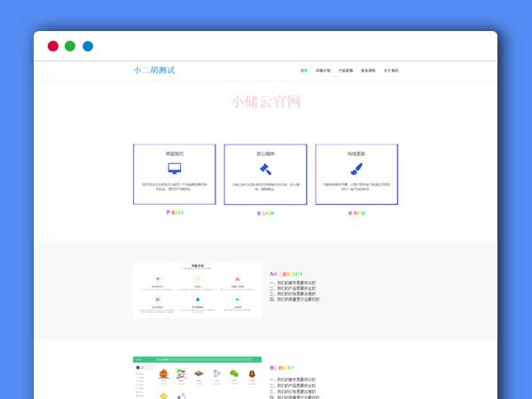The width and height of the screenshot is (532, 399).
Task: Click the blue dot in window header
Action: coord(88,46)
